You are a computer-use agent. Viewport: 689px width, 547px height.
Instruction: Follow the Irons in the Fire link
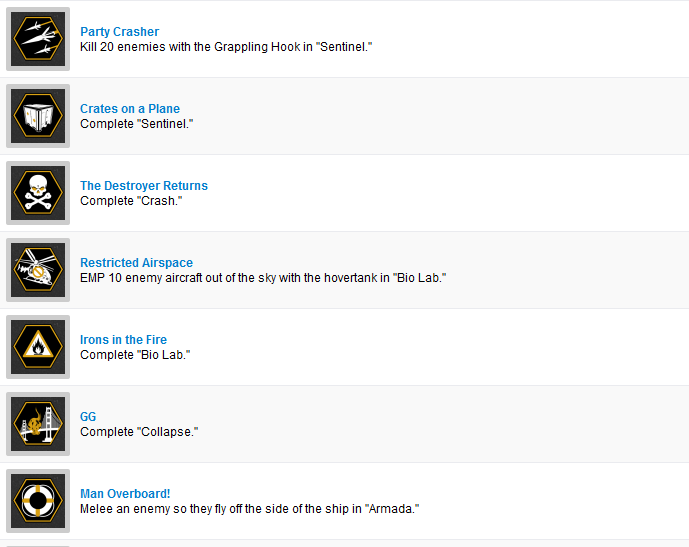[123, 340]
